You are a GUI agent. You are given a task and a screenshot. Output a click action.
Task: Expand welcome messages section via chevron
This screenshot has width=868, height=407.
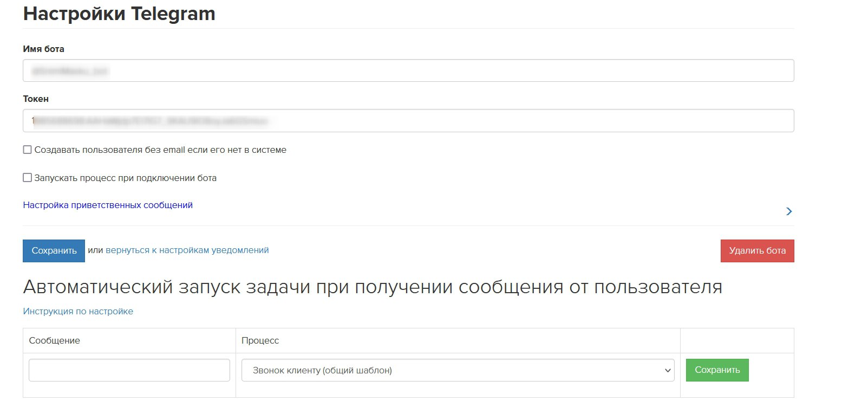pos(789,211)
